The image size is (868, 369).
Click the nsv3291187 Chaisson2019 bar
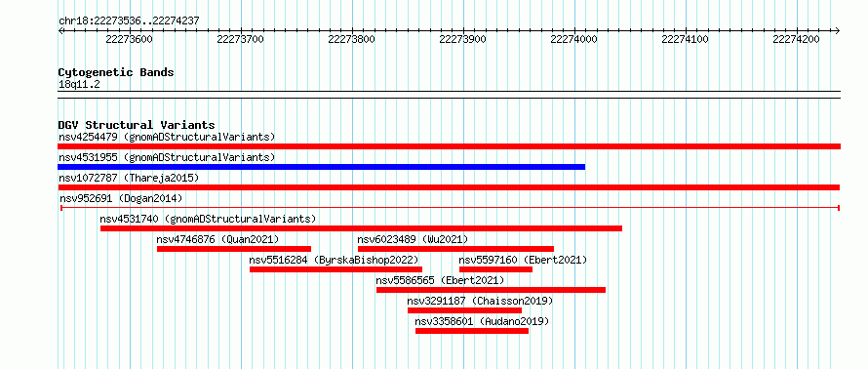click(x=464, y=310)
